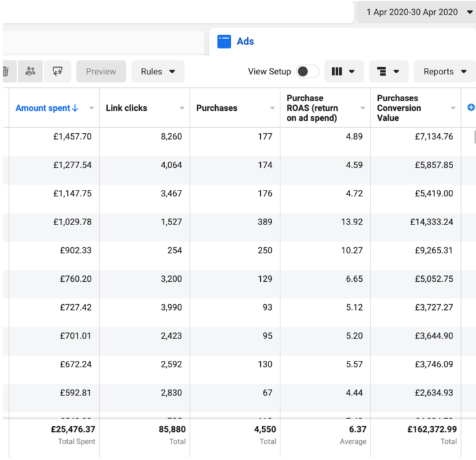476x460 pixels.
Task: Open the Rules dropdown menu
Action: coord(158,71)
